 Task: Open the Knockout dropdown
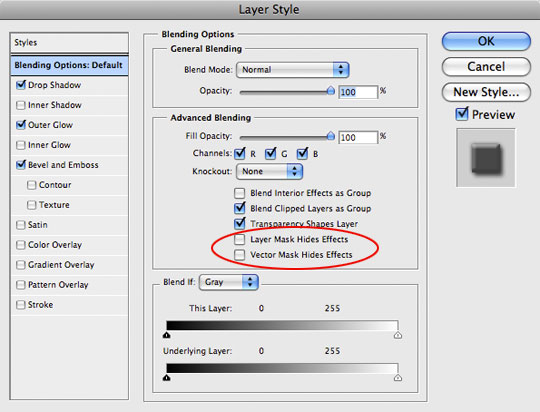[269, 171]
